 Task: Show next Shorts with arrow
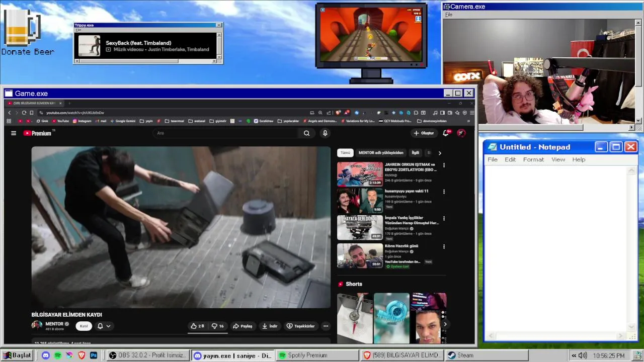tap(444, 324)
